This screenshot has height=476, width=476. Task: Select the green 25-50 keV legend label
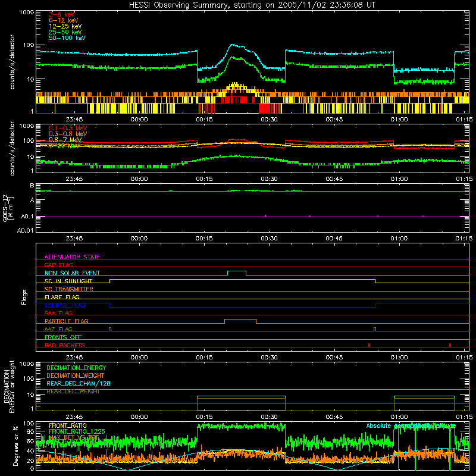pyautogui.click(x=65, y=32)
